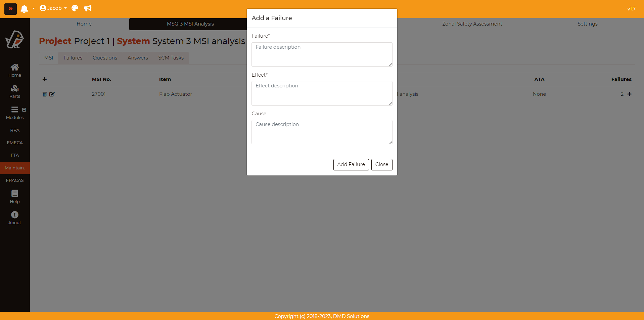Screen dimensions: 644x320
Task: Close the Add a Failure dialog
Action: click(382, 164)
